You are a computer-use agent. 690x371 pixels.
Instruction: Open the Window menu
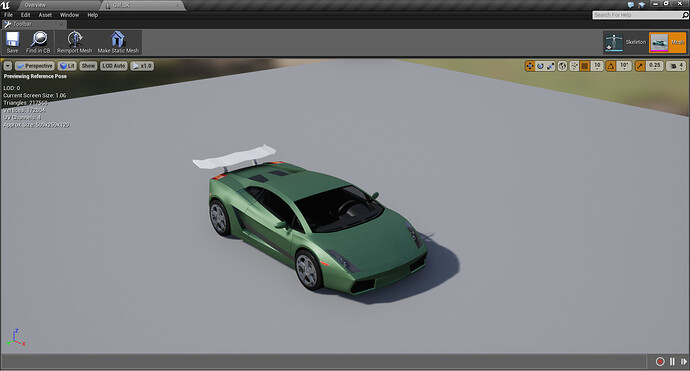(69, 15)
